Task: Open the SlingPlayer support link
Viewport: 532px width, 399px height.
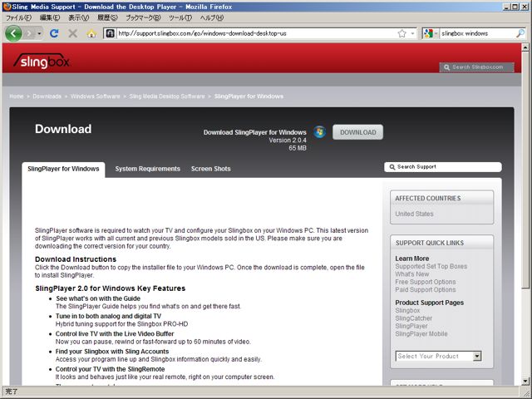Action: (411, 326)
